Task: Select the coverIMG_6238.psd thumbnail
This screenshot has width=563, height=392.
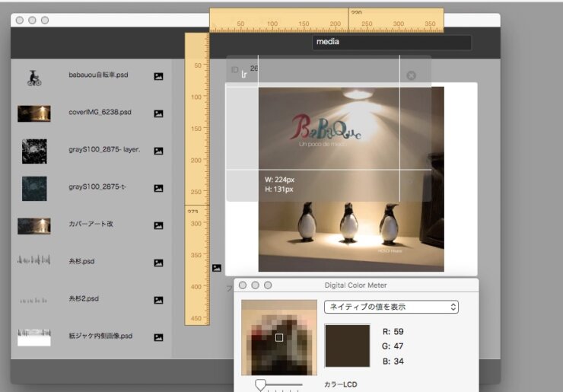Action: click(34, 113)
